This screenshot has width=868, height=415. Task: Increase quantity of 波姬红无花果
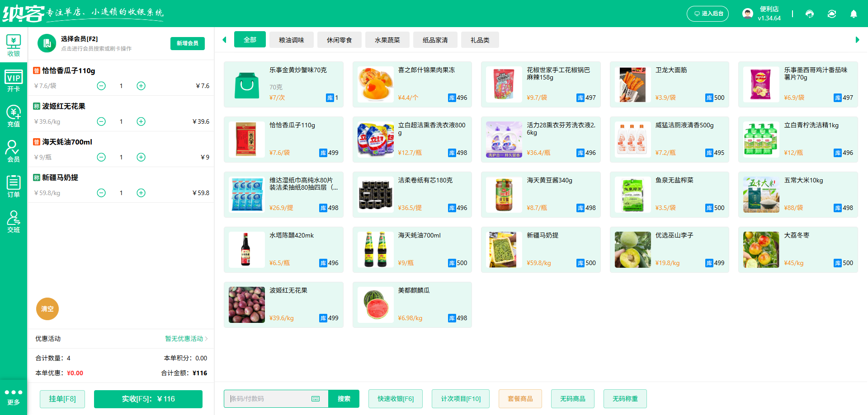click(x=141, y=121)
